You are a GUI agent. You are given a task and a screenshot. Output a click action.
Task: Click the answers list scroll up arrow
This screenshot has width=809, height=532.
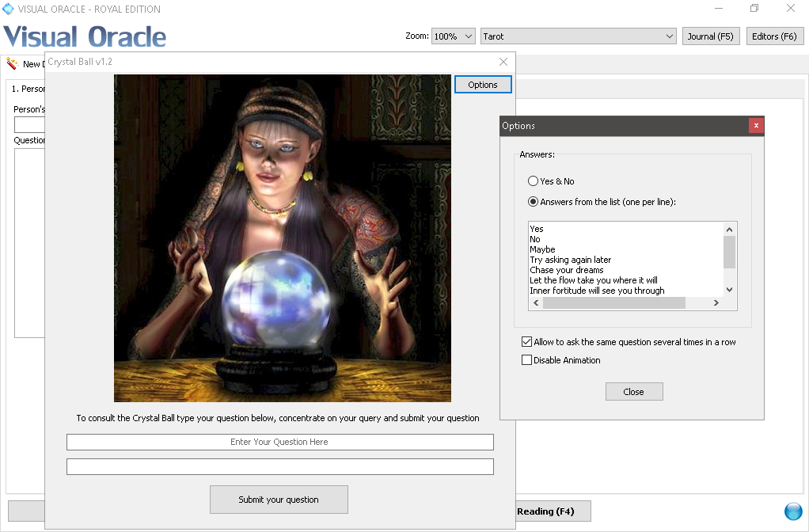[729, 230]
